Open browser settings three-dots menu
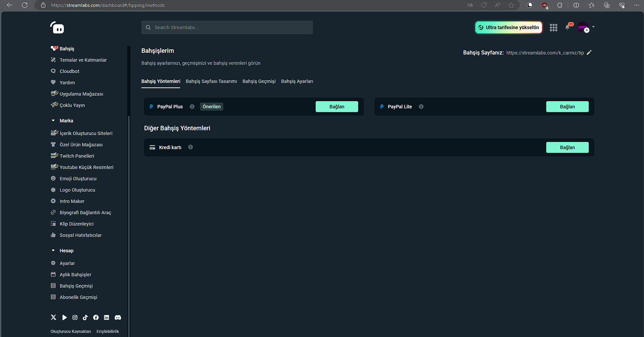644x337 pixels. click(x=637, y=5)
